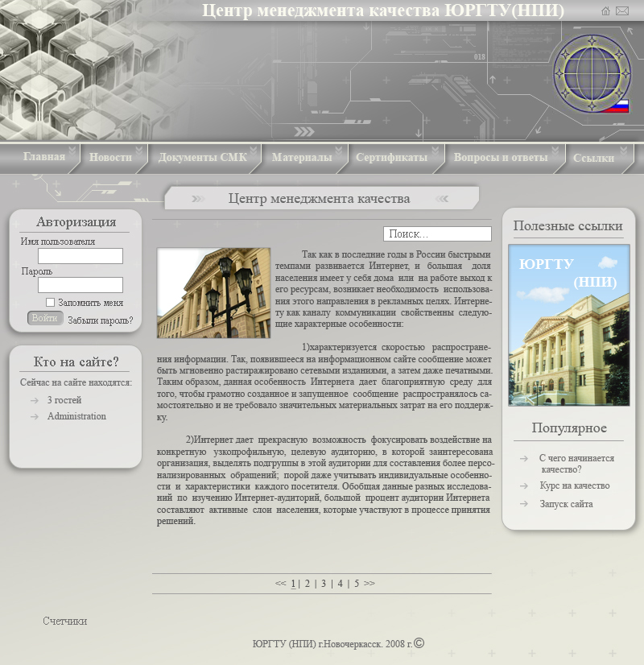644x665 pixels.
Task: Click footer text 'ЮРГТУ (НПИ) г.Новочеркасск. 2008 г.'
Action: (x=332, y=644)
